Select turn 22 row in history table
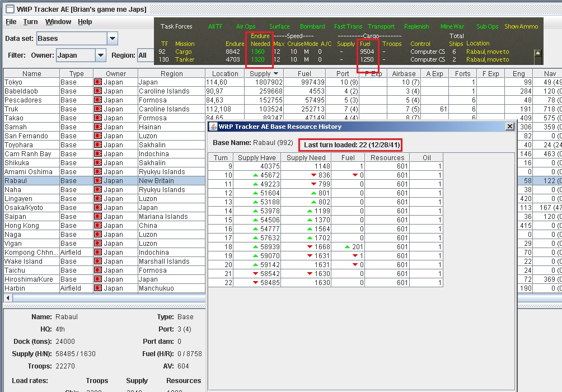The image size is (562, 392). [325, 283]
